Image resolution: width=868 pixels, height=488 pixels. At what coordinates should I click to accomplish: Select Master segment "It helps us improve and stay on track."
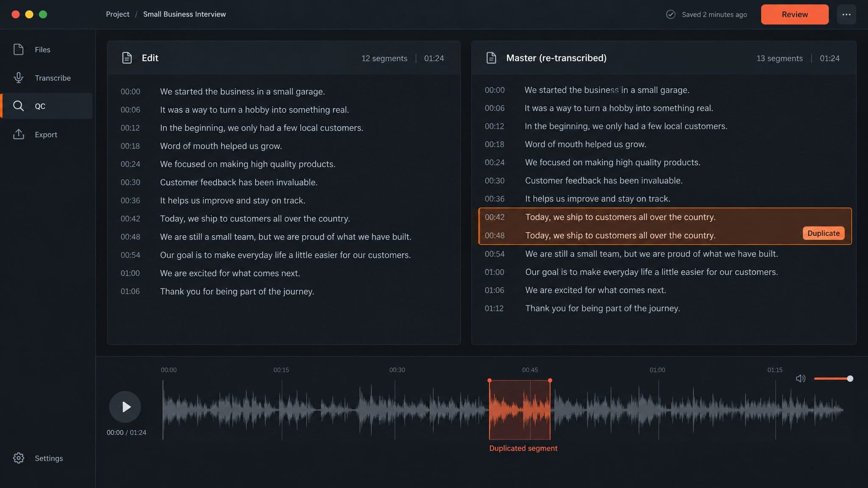[598, 199]
